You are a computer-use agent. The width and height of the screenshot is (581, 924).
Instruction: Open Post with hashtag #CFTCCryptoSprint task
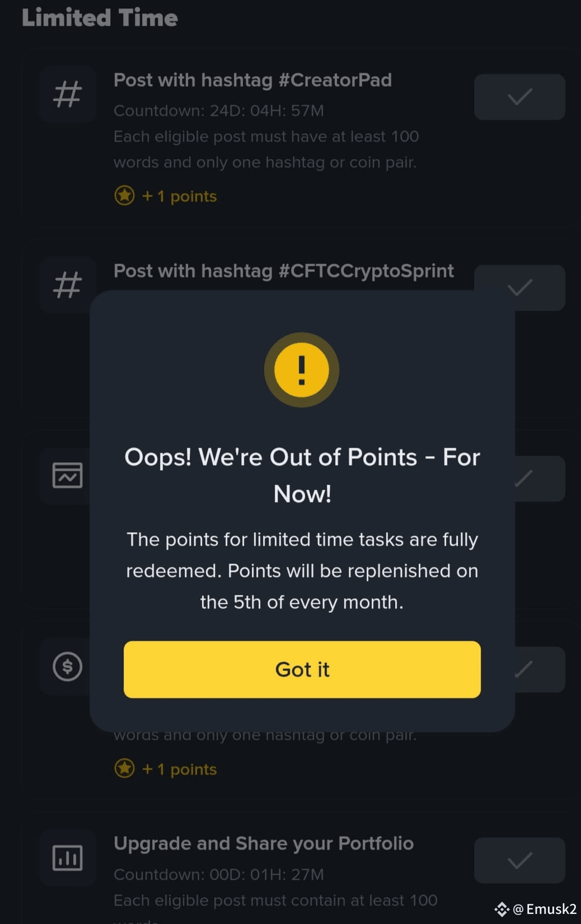pyautogui.click(x=284, y=271)
